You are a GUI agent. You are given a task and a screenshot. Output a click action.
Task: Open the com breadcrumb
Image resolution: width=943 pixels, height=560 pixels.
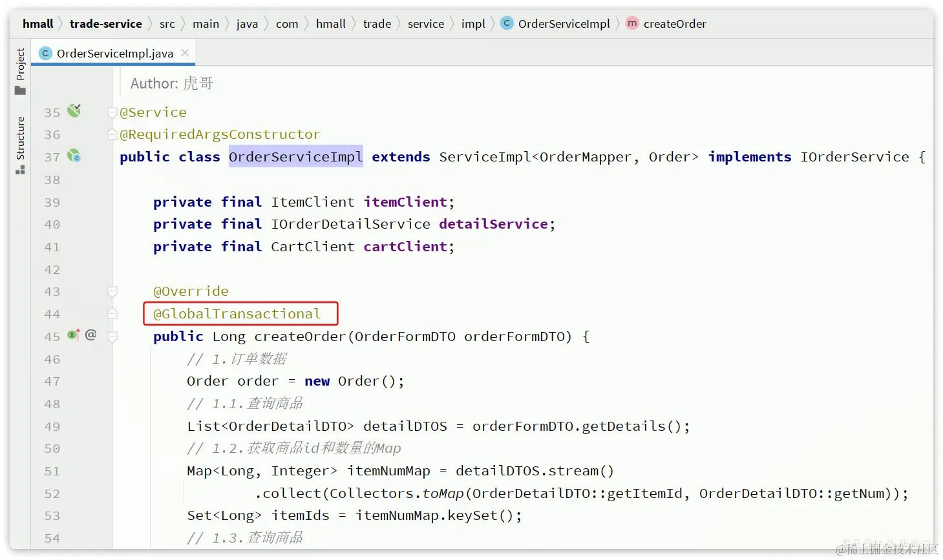(x=287, y=24)
